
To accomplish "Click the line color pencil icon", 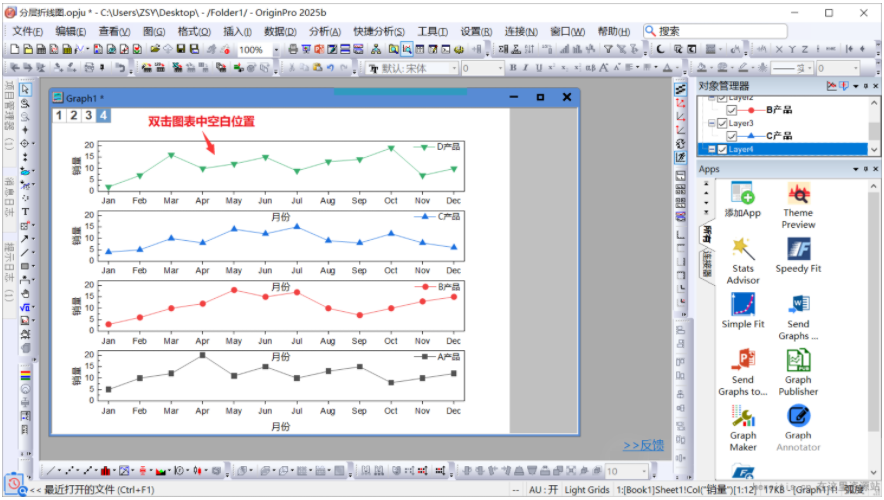I will click(x=744, y=68).
